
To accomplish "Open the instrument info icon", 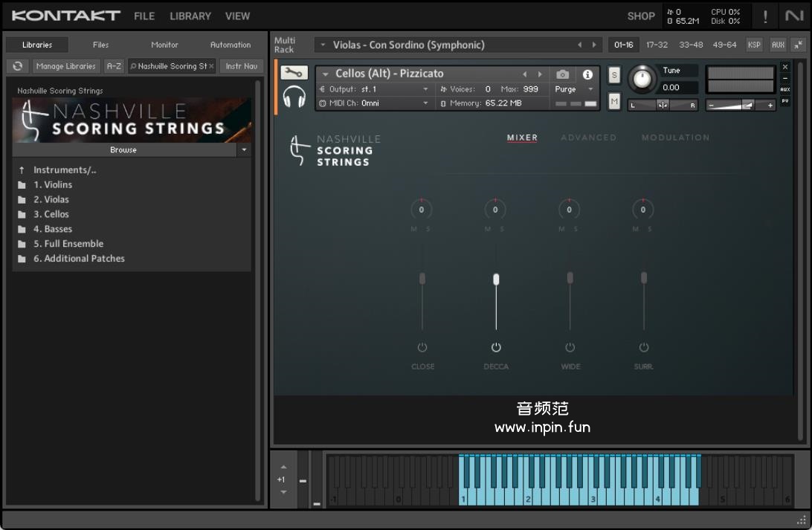I will click(587, 74).
